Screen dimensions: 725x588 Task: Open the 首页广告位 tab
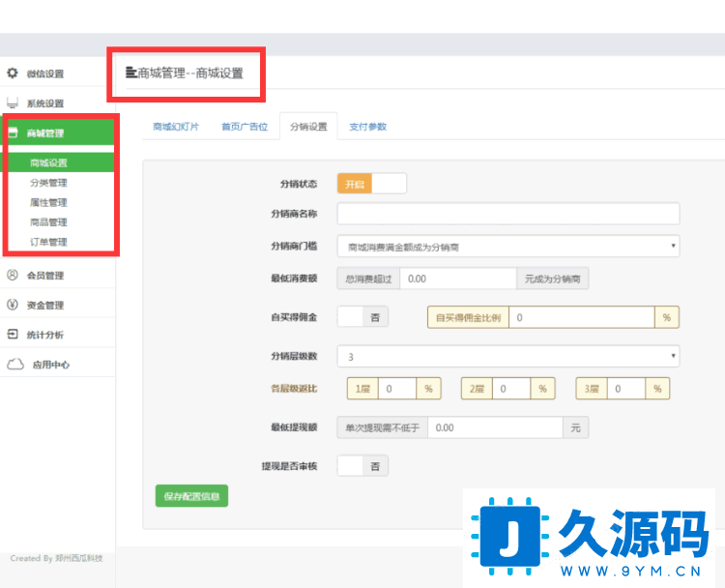pos(244,127)
